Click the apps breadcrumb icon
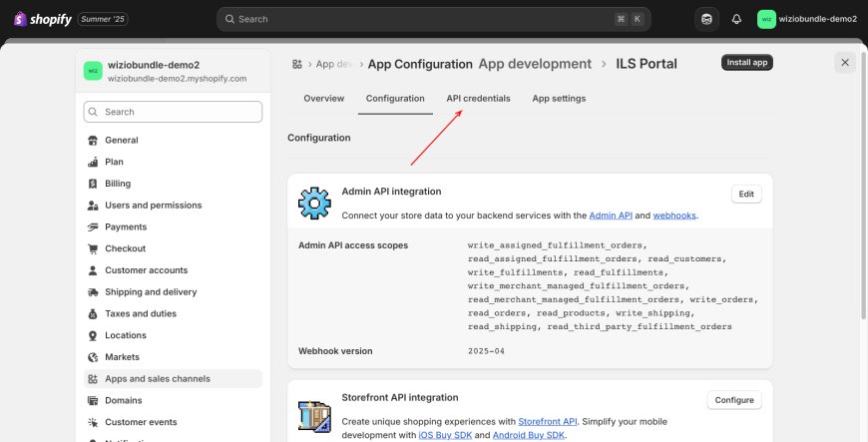 click(297, 64)
